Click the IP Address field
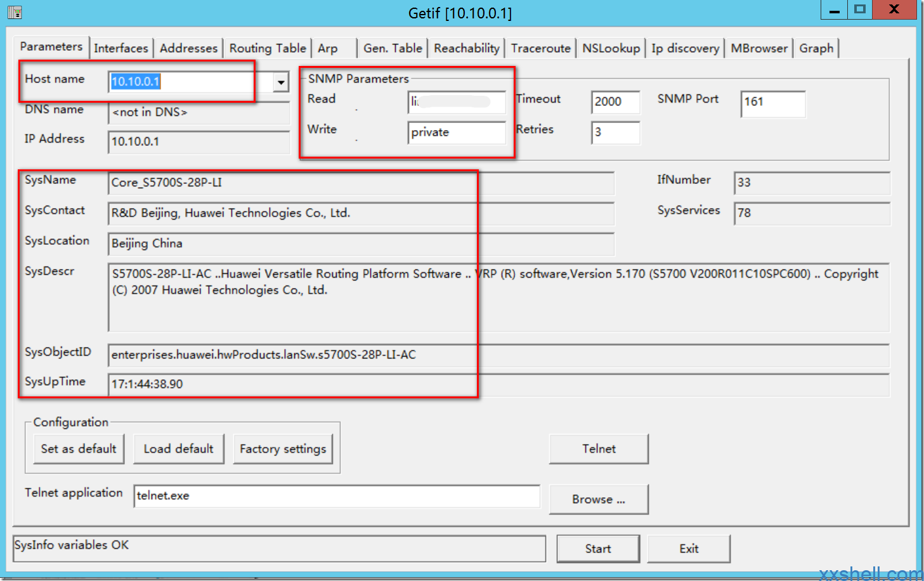Screen dimensions: 924x581 (199, 141)
